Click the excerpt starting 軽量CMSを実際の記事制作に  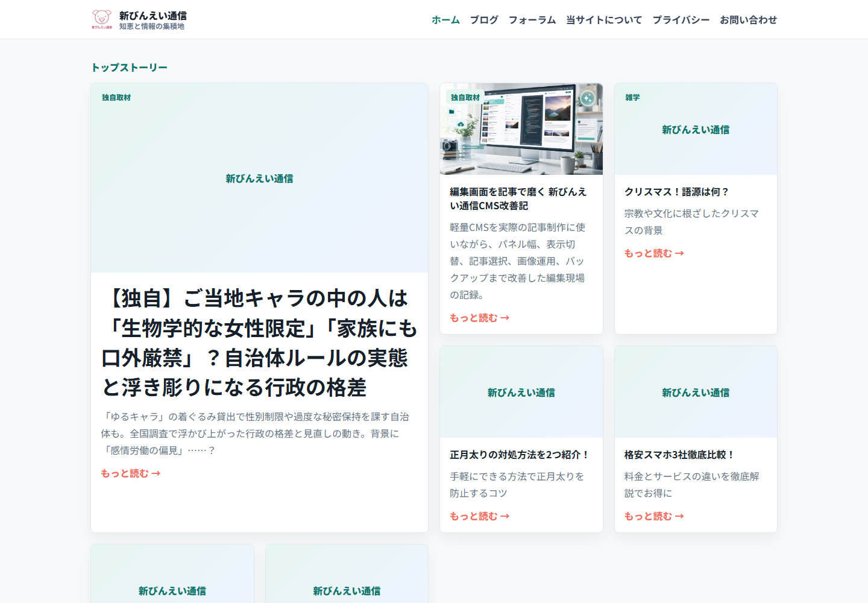[517, 261]
